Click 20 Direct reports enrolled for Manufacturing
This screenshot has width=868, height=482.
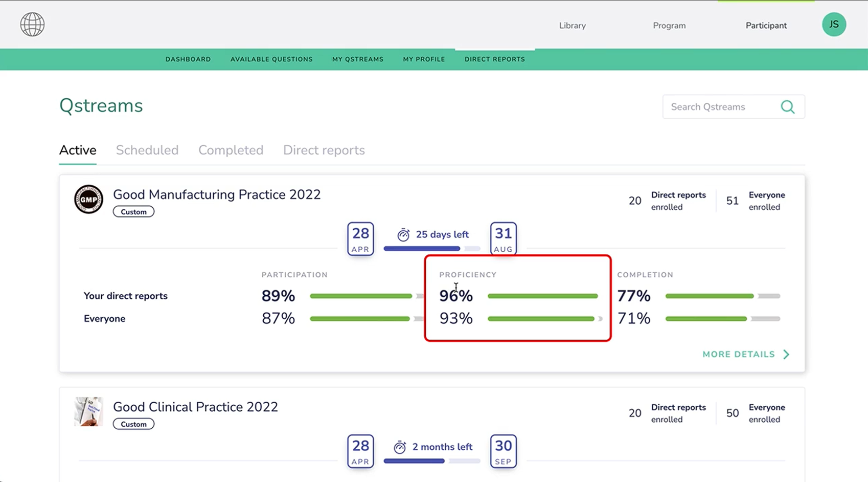click(667, 201)
